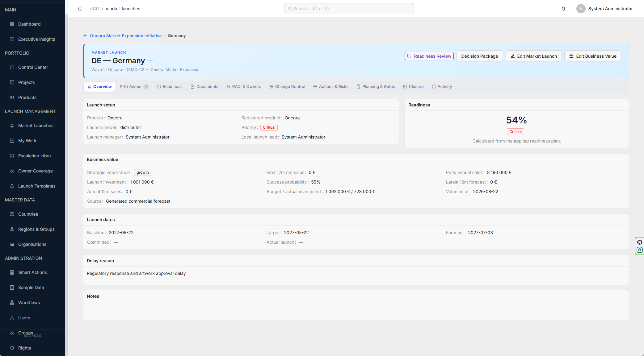Open notifications bell icon
Image resolution: width=644 pixels, height=356 pixels.
coord(563,9)
